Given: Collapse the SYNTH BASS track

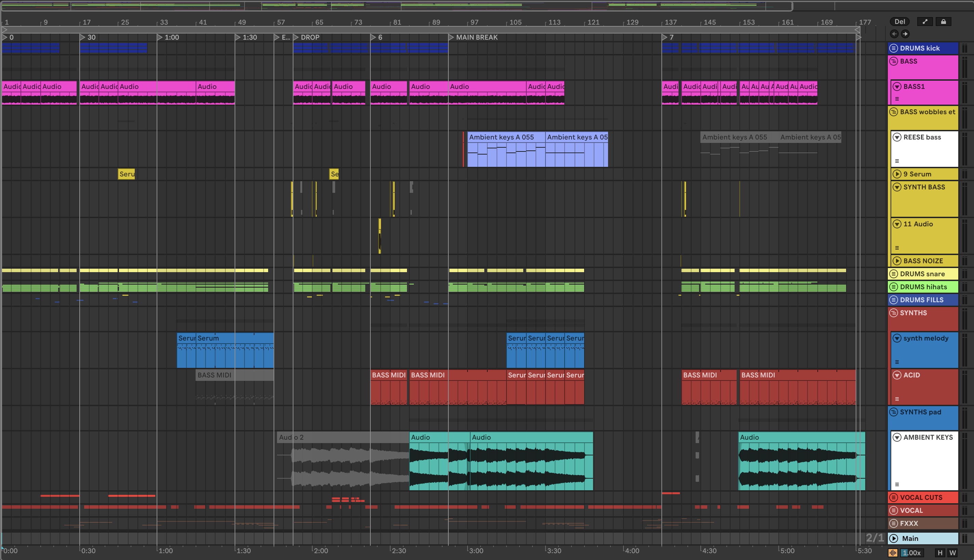Looking at the screenshot, I should click(897, 187).
